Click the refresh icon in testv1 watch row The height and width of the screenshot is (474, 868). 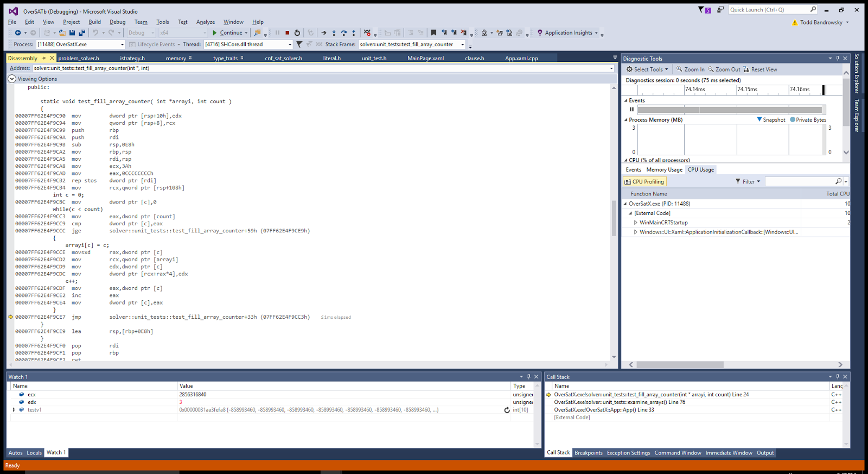(x=507, y=410)
